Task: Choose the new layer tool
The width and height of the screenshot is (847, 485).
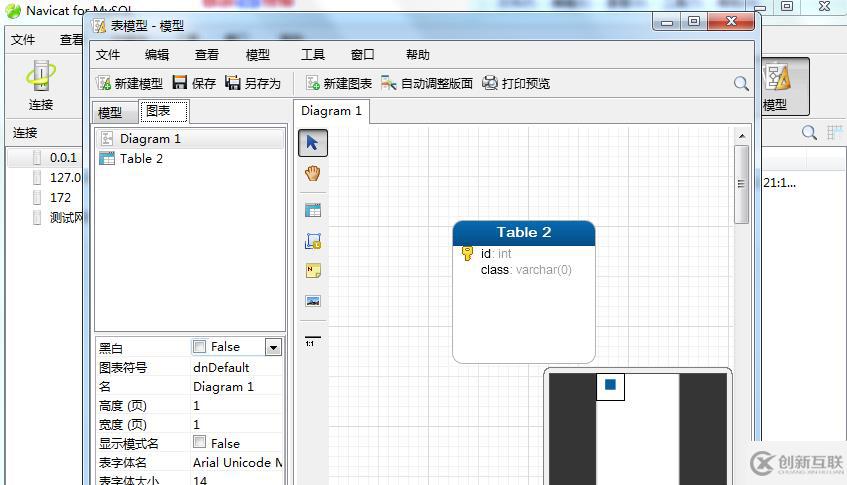Action: [313, 241]
